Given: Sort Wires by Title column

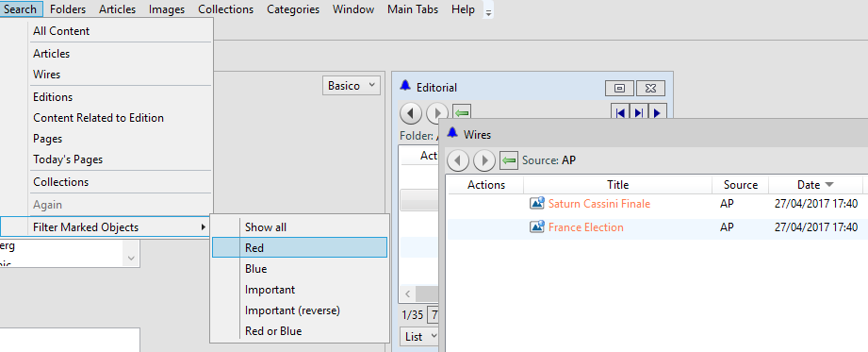Looking at the screenshot, I should point(618,185).
